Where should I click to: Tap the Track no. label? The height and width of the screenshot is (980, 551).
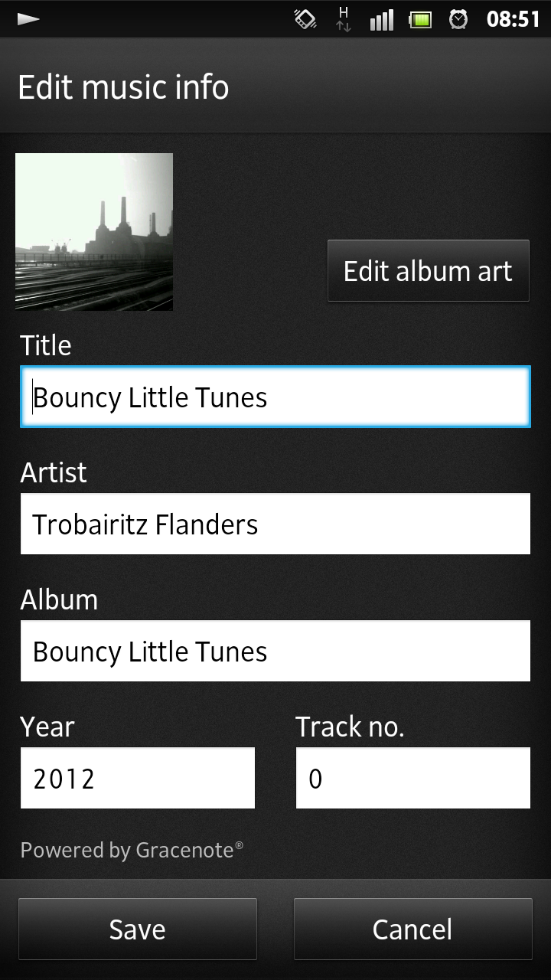350,727
